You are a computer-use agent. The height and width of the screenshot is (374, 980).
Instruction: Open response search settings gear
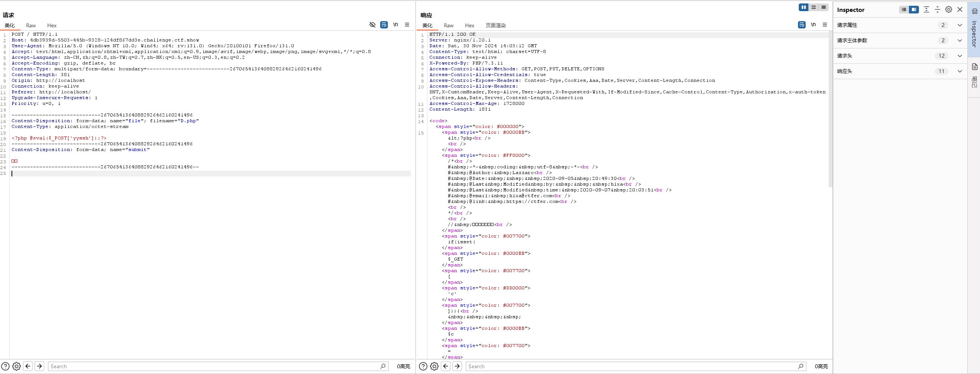pos(434,366)
